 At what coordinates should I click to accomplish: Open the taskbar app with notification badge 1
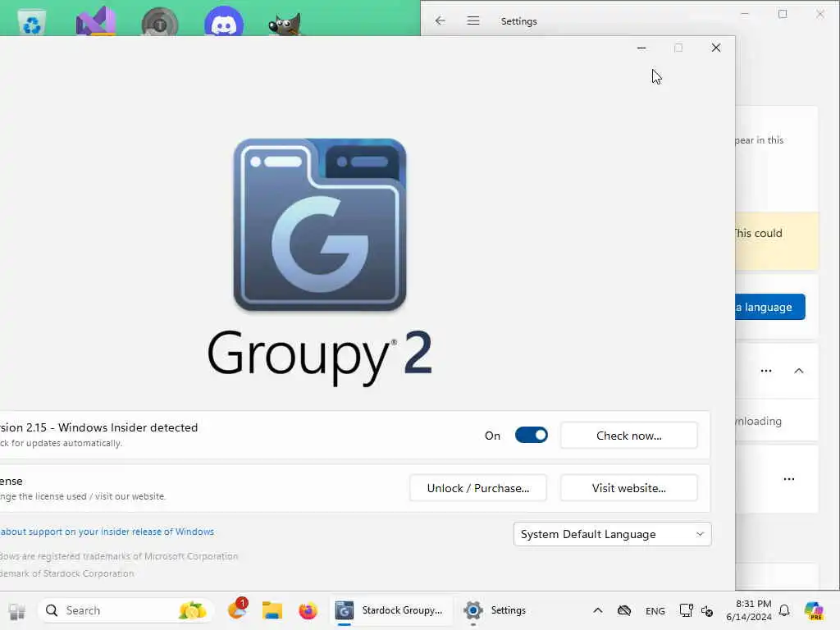[x=237, y=609]
